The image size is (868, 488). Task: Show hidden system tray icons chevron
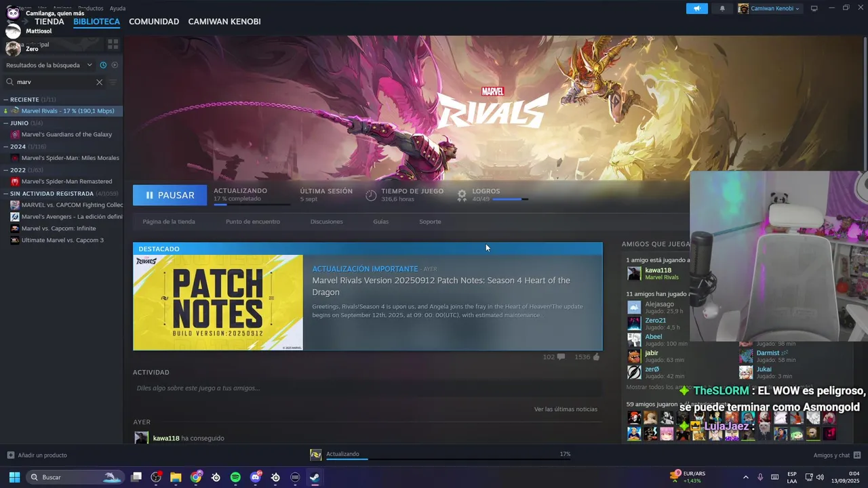(746, 477)
